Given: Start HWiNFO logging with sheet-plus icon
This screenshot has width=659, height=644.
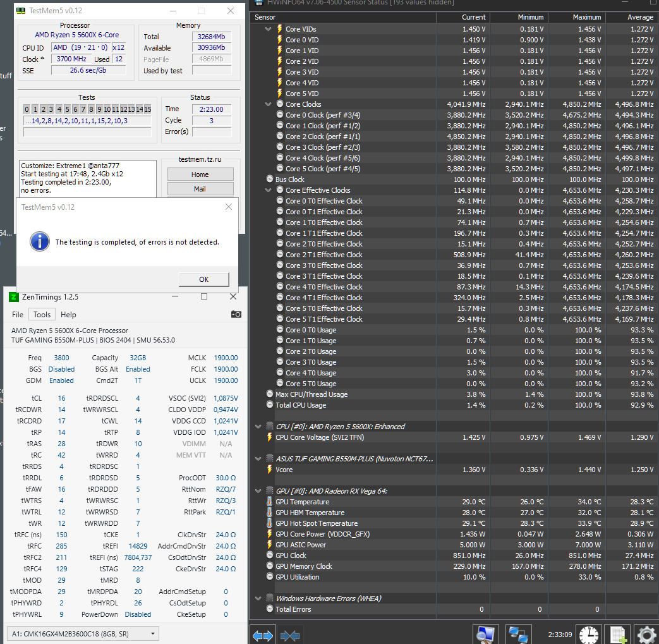Looking at the screenshot, I should [x=618, y=635].
